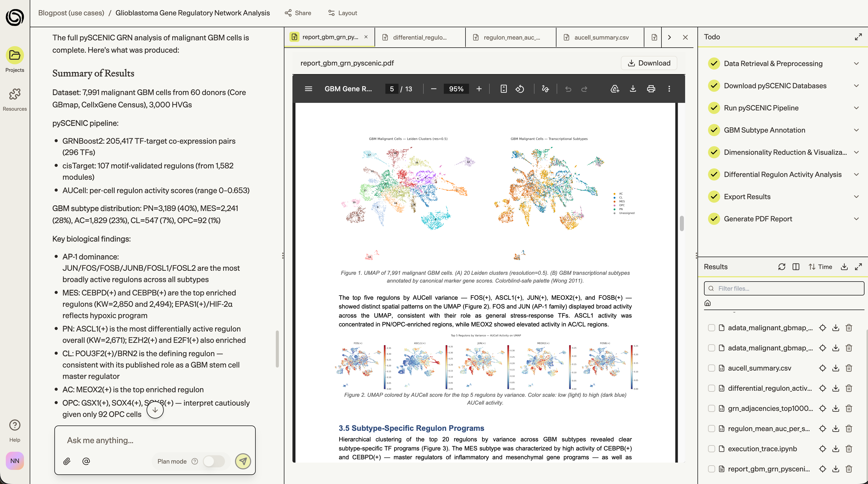Show more file tabs chevron
The height and width of the screenshot is (484, 868).
[670, 37]
